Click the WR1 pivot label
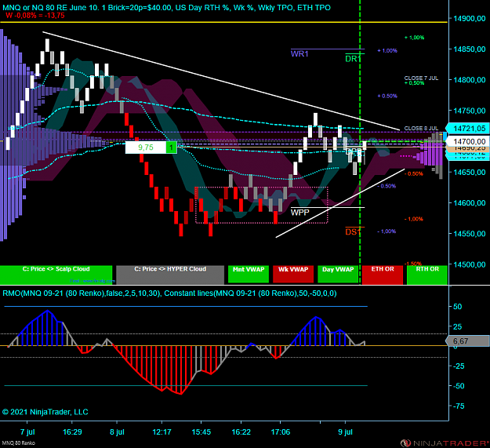The width and height of the screenshot is (490, 448). 299,54
